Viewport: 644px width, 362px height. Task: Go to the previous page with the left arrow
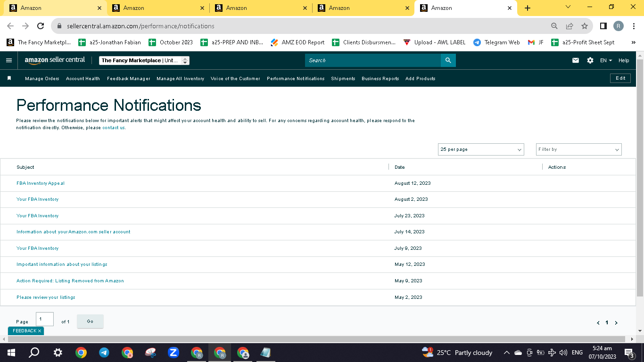(x=598, y=323)
